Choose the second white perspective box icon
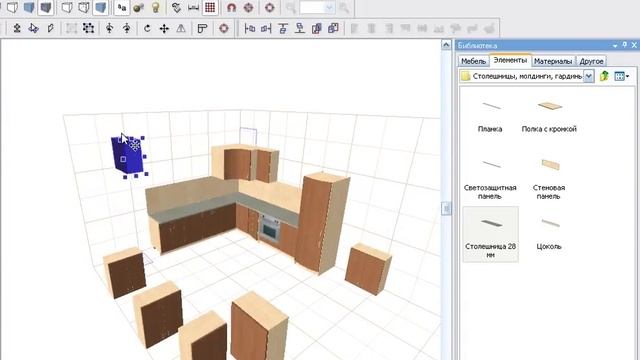The image size is (640, 360). 83,7
